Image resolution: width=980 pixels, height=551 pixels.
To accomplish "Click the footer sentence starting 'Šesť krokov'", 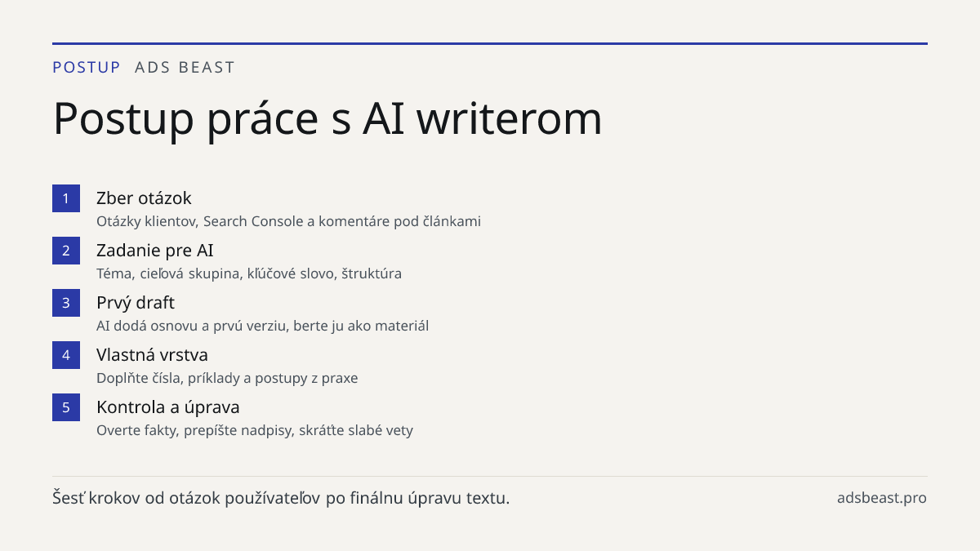I will point(281,498).
